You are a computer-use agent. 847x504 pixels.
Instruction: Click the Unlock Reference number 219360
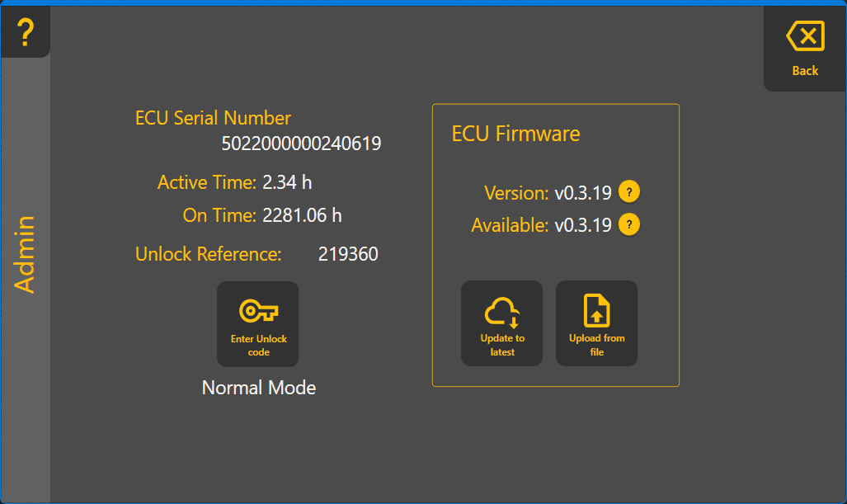(348, 254)
